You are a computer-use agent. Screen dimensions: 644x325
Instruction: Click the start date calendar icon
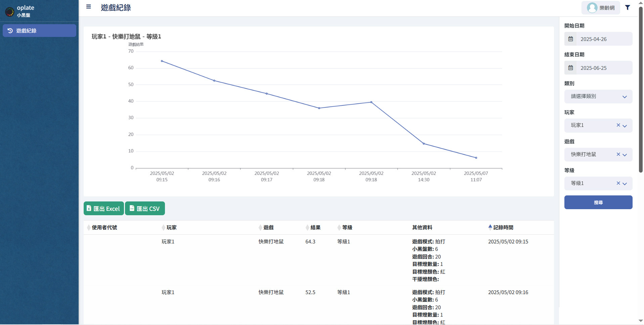click(570, 39)
